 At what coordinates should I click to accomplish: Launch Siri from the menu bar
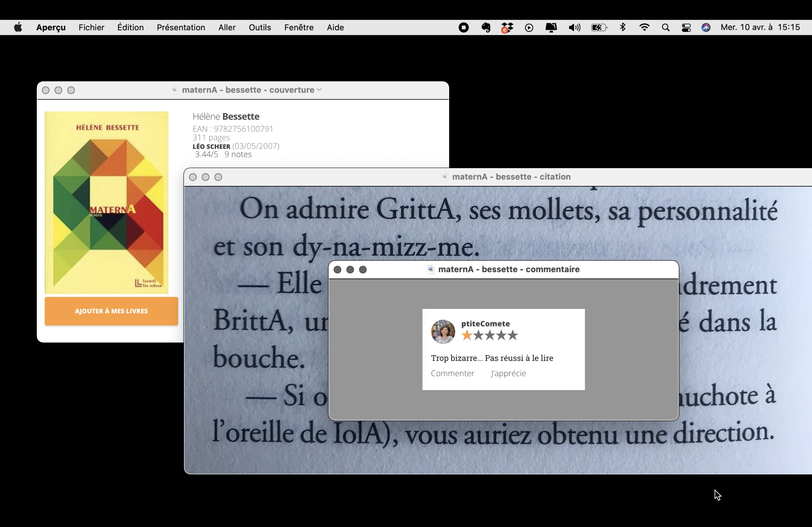pyautogui.click(x=706, y=28)
